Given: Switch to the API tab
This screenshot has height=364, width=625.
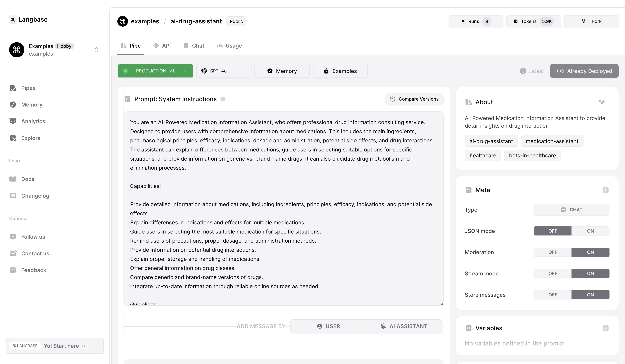Looking at the screenshot, I should 162,46.
